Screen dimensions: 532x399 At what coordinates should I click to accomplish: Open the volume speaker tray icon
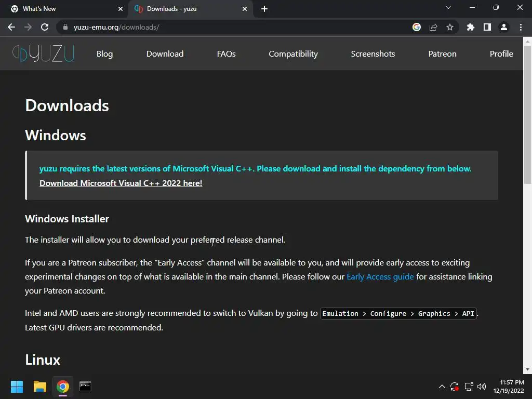(x=482, y=387)
